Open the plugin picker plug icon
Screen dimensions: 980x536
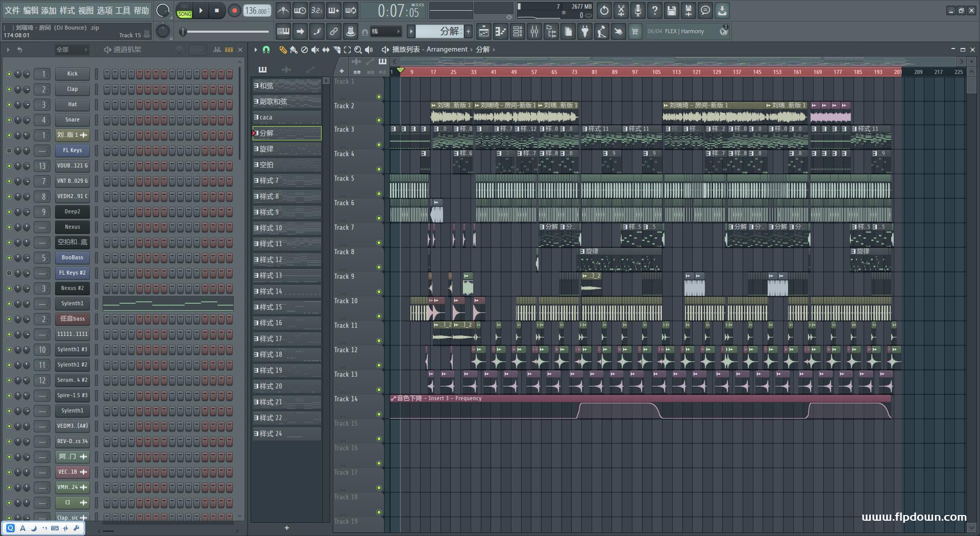pyautogui.click(x=585, y=32)
